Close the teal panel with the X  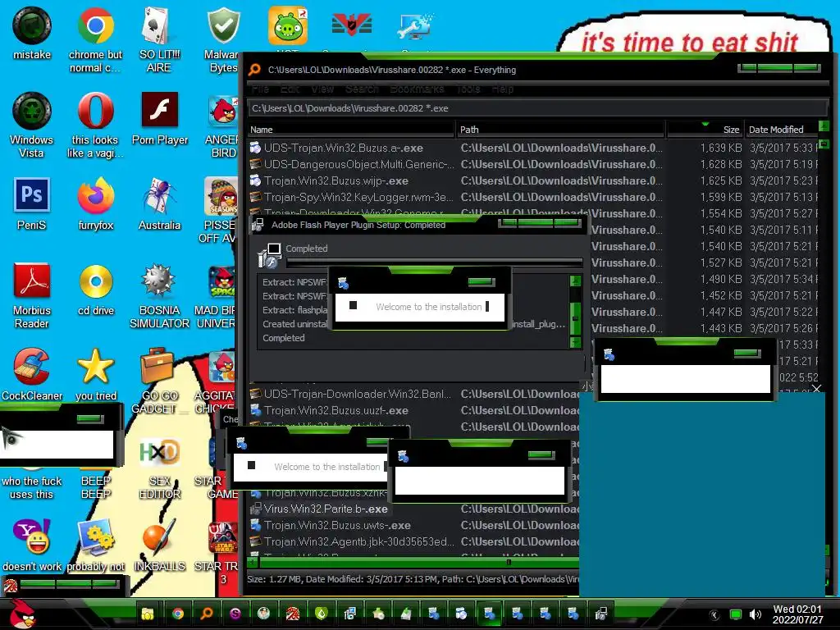coord(816,388)
